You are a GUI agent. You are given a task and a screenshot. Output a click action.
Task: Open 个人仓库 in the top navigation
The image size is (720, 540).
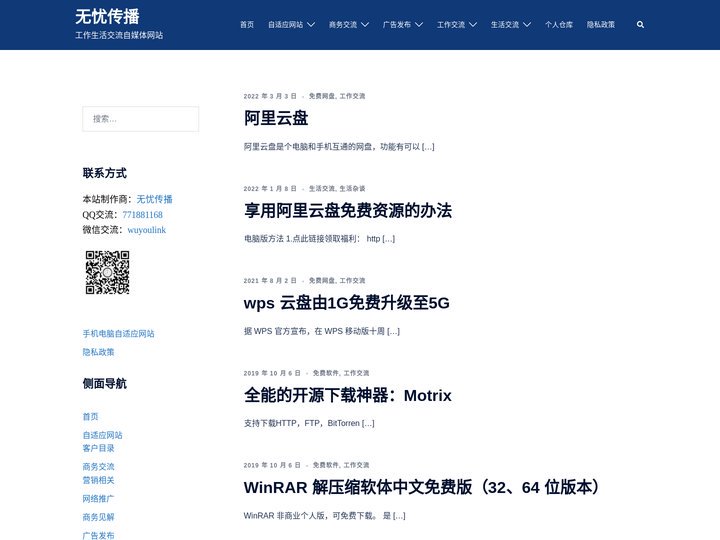click(559, 25)
